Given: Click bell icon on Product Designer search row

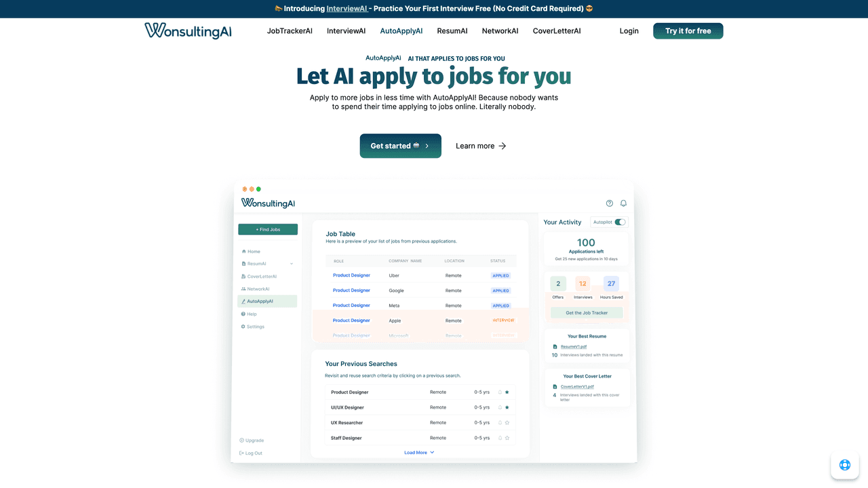Looking at the screenshot, I should pos(500,392).
